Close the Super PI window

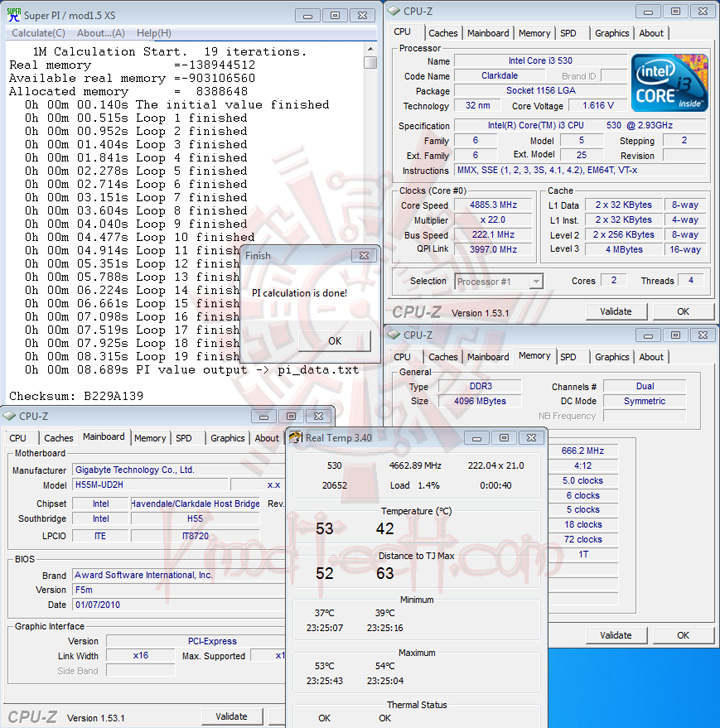[x=362, y=15]
